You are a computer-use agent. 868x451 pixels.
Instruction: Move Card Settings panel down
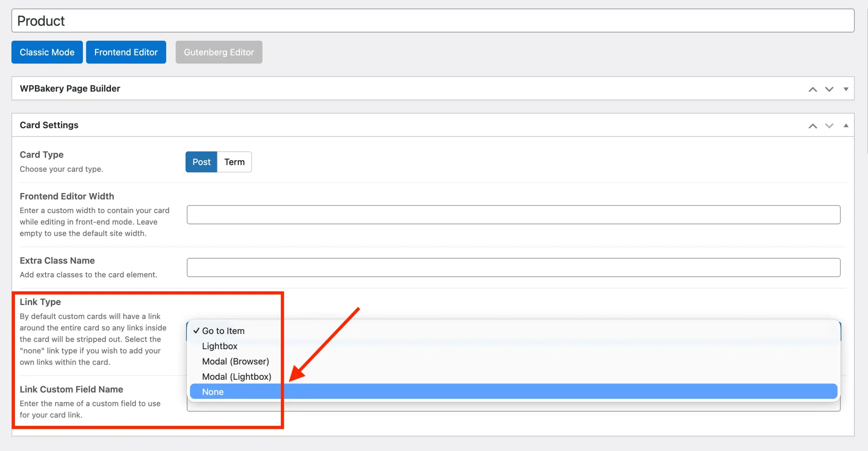pyautogui.click(x=829, y=126)
